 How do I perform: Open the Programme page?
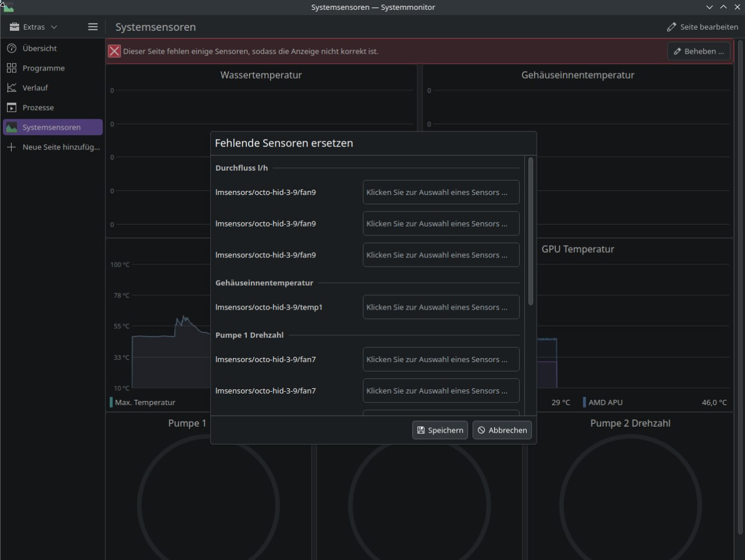click(x=52, y=68)
